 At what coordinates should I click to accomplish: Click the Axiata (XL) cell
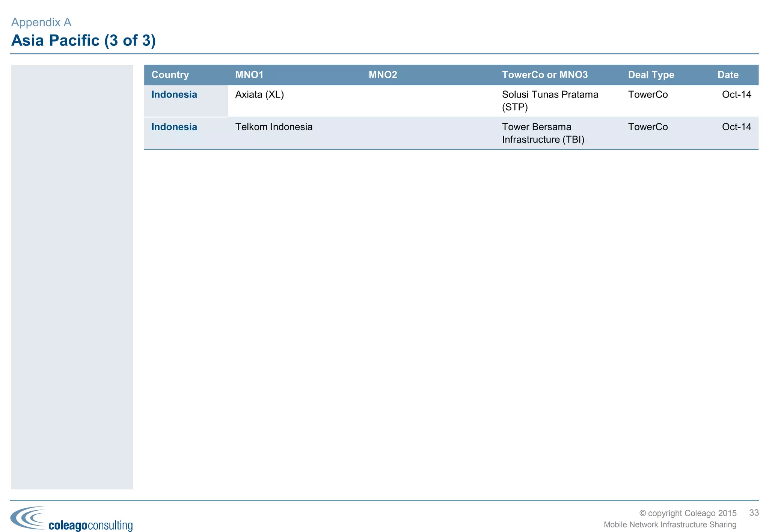coord(259,95)
